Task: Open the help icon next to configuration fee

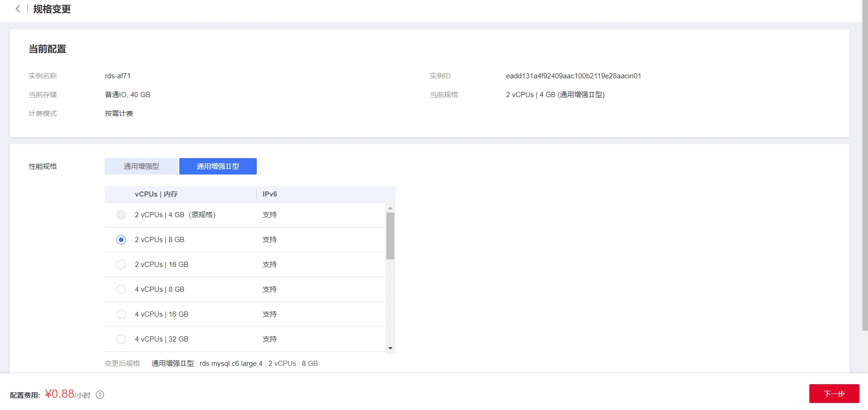Action: (100, 395)
